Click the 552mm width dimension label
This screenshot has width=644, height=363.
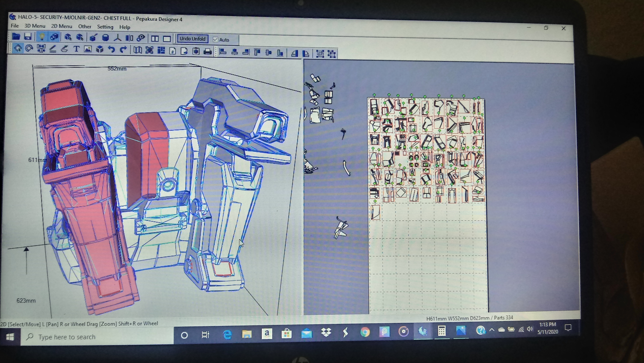tap(117, 68)
